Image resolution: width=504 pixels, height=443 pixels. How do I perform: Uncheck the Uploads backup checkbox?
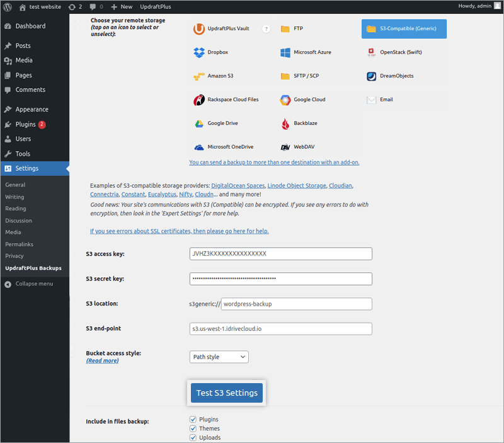click(193, 437)
